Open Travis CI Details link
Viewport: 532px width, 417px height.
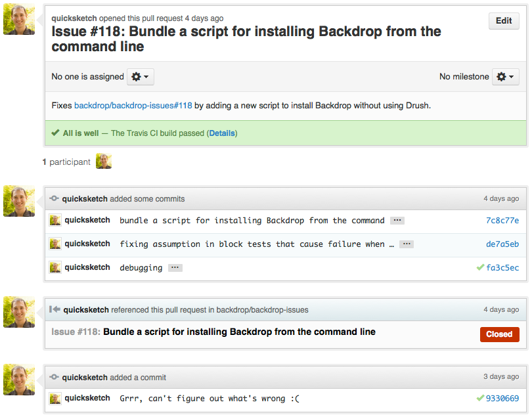pos(222,133)
